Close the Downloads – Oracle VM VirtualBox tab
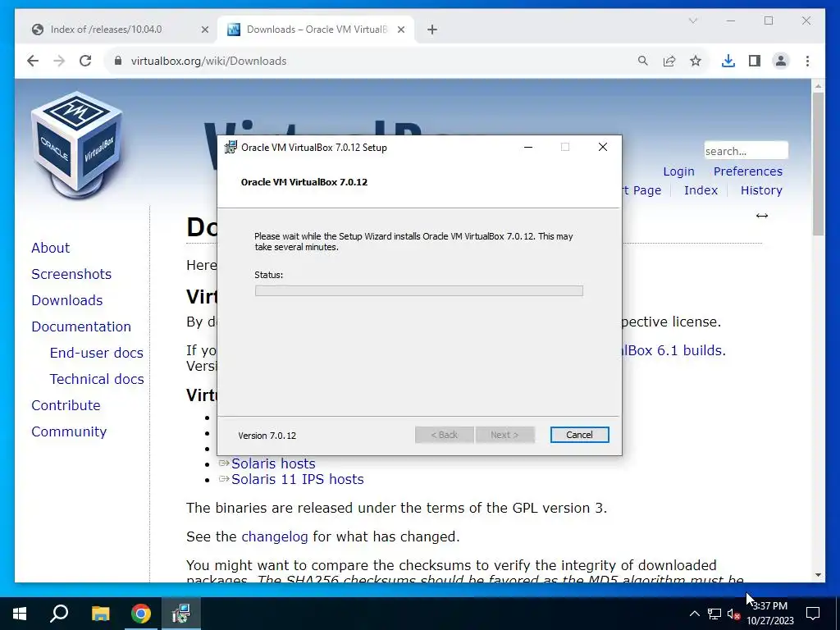Screen dimensions: 840x630 (400, 30)
